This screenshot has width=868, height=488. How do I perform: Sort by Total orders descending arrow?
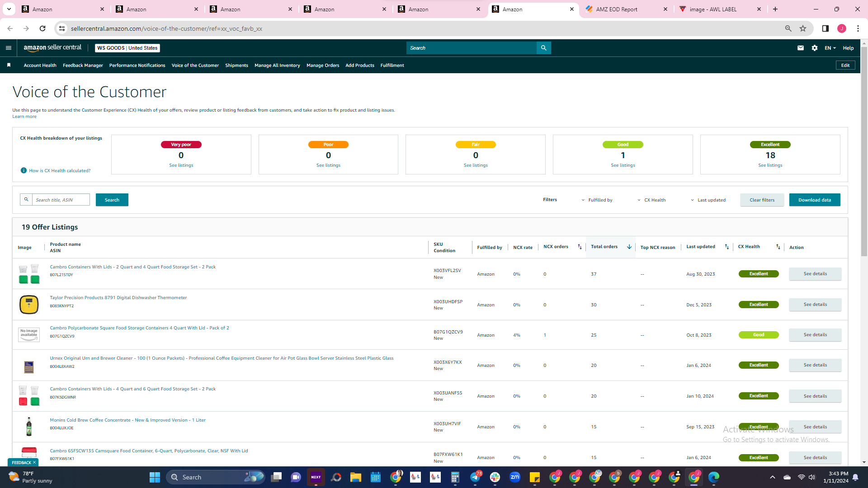(629, 247)
